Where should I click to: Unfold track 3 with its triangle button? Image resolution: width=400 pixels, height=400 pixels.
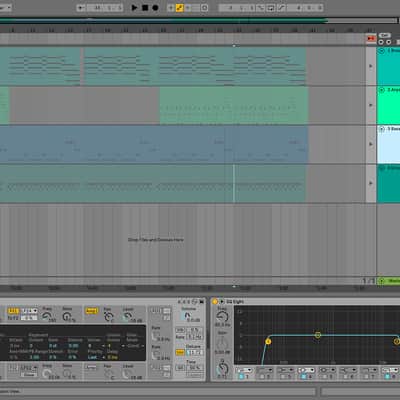point(382,129)
